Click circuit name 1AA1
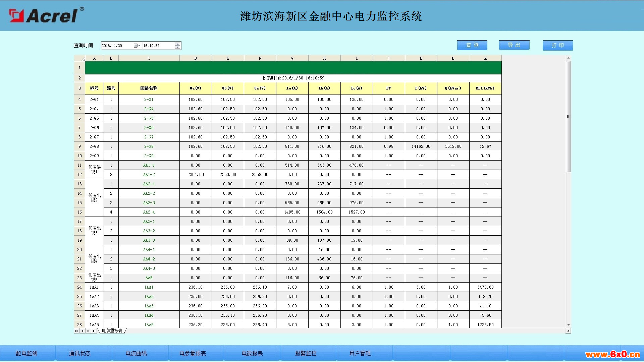 point(149,287)
